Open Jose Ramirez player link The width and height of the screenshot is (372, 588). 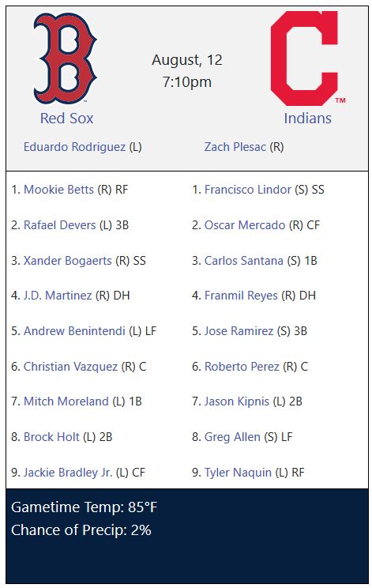(239, 331)
